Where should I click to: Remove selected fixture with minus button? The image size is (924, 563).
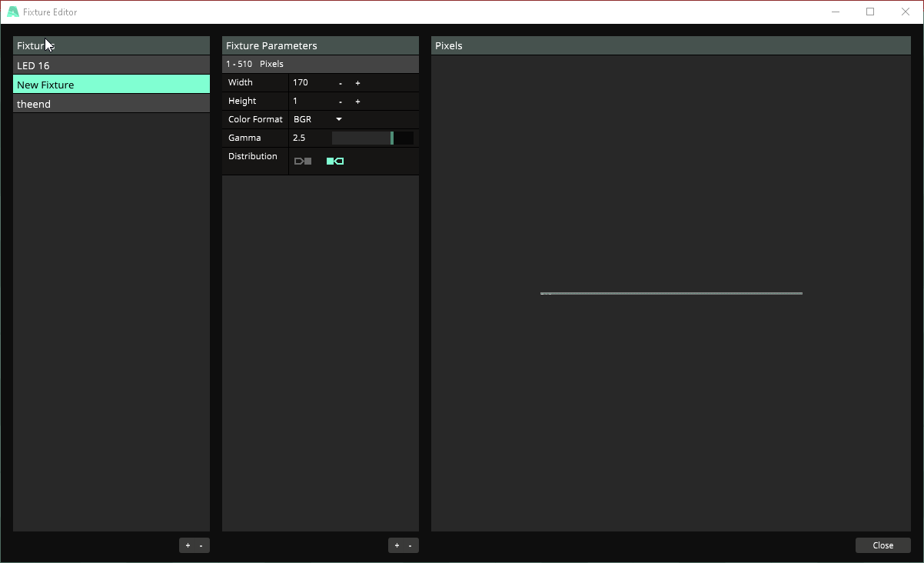pos(201,545)
